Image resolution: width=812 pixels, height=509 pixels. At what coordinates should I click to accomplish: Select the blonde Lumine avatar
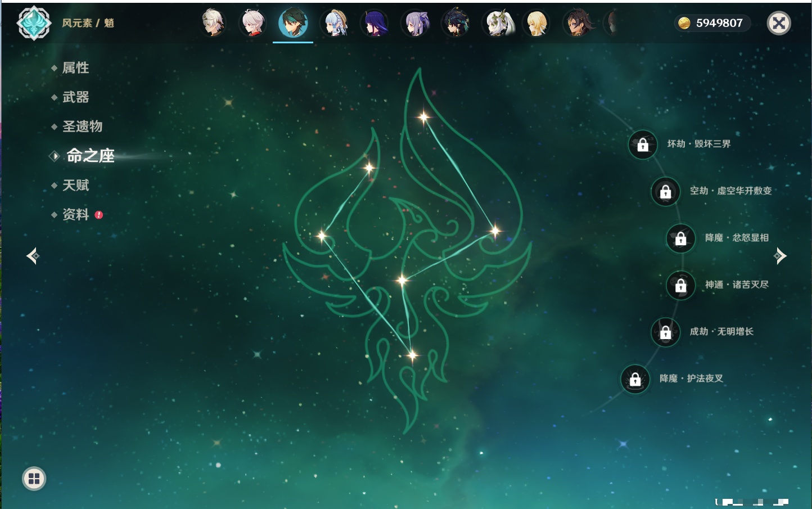pos(537,23)
